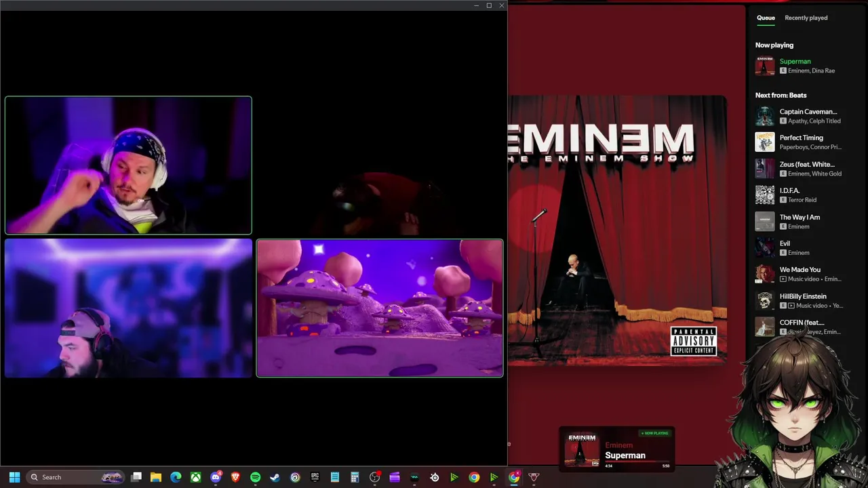868x488 pixels.
Task: Click the I.D.F.A. QR-style cover thumbnail
Action: pos(765,195)
